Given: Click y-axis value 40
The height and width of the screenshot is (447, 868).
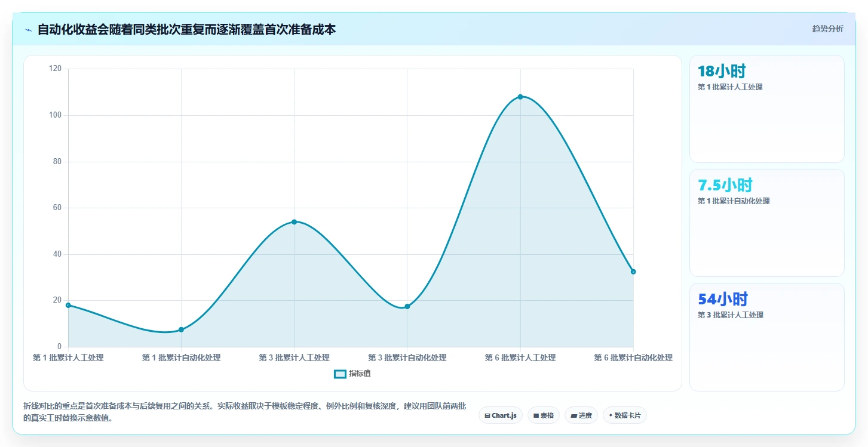Looking at the screenshot, I should [x=57, y=254].
